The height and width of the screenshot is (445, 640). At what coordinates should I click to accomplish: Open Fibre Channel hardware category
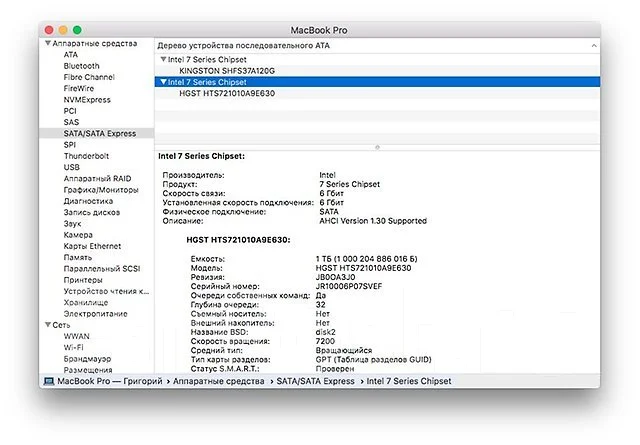tap(89, 77)
